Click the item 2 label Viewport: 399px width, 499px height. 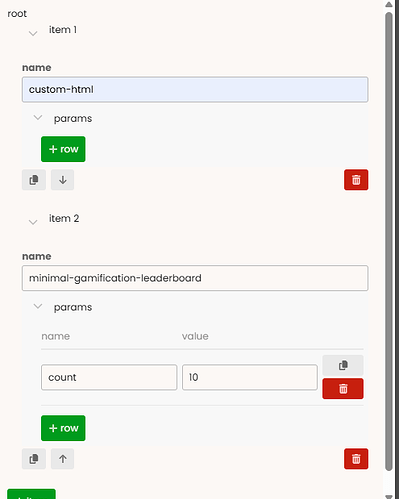coord(64,218)
